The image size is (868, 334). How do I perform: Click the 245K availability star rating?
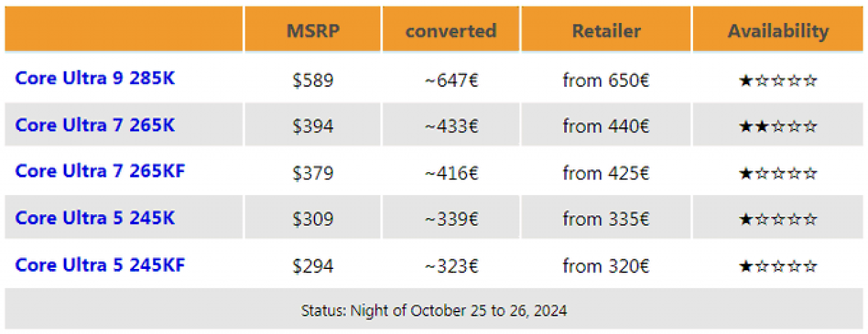click(778, 220)
